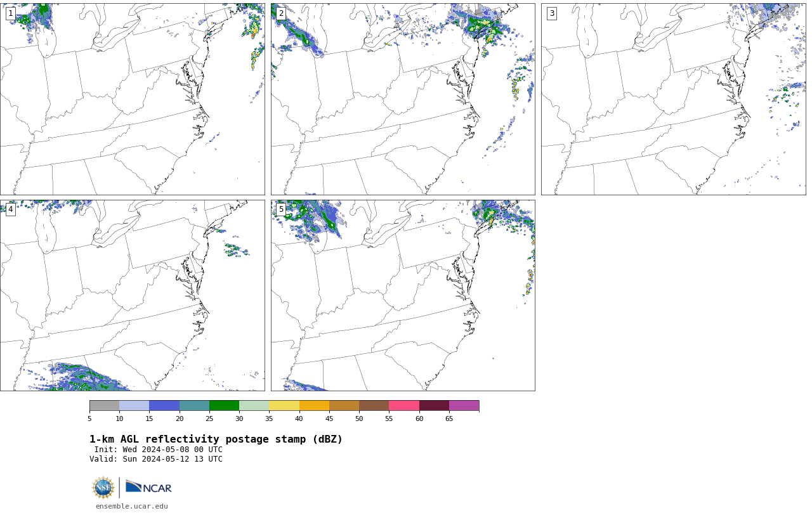Open ensemble member 2 reflectivity map

(403, 99)
